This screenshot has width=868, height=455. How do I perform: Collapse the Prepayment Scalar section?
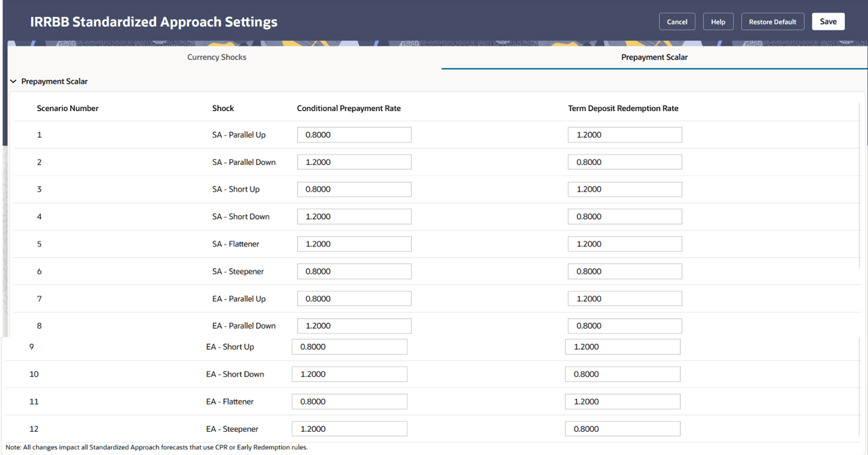[14, 82]
